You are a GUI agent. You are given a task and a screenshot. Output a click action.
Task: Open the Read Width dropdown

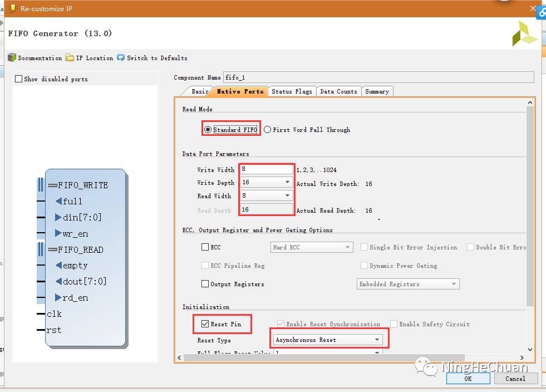click(287, 196)
